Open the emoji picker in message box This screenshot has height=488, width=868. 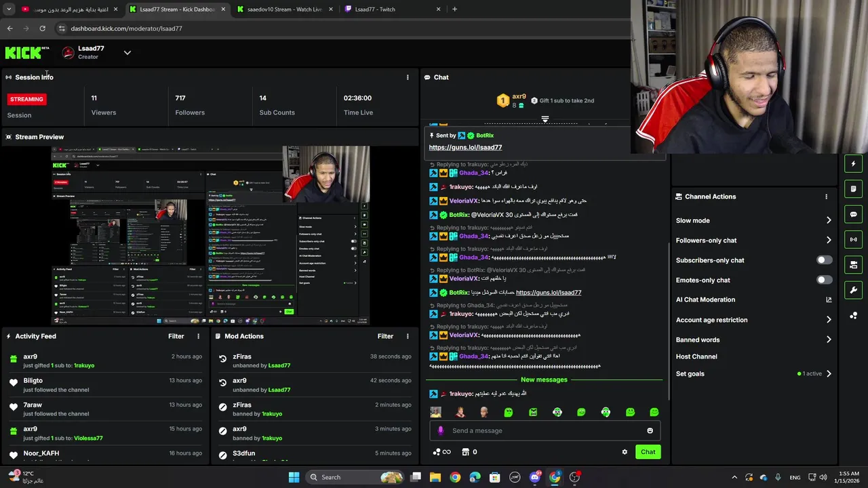point(650,430)
